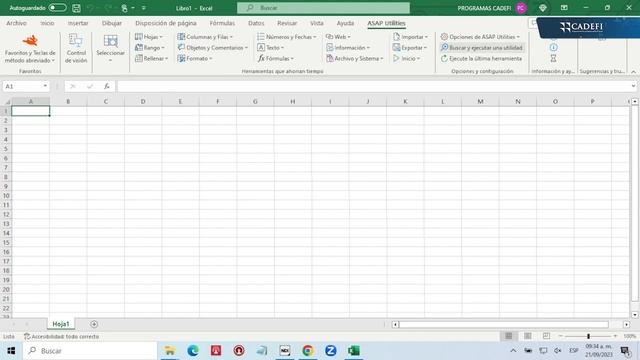Viewport: 640px width, 360px height.
Task: Open the Archivo tab
Action: tap(16, 23)
